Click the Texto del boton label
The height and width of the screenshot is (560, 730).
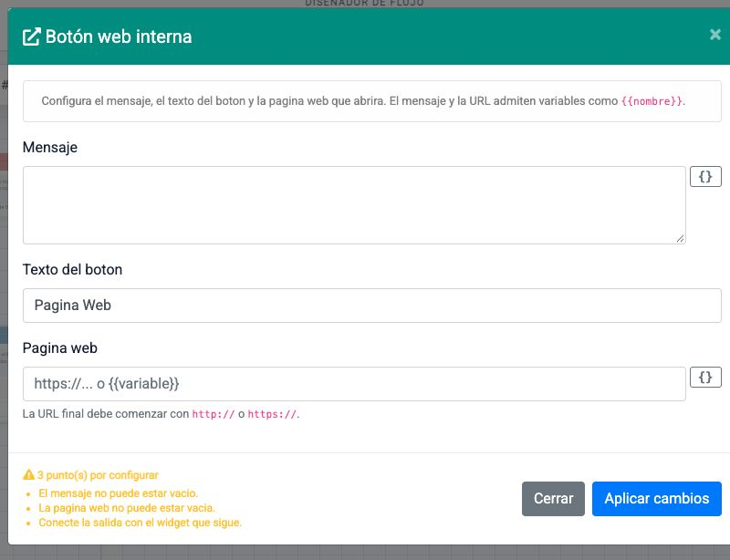[72, 270]
